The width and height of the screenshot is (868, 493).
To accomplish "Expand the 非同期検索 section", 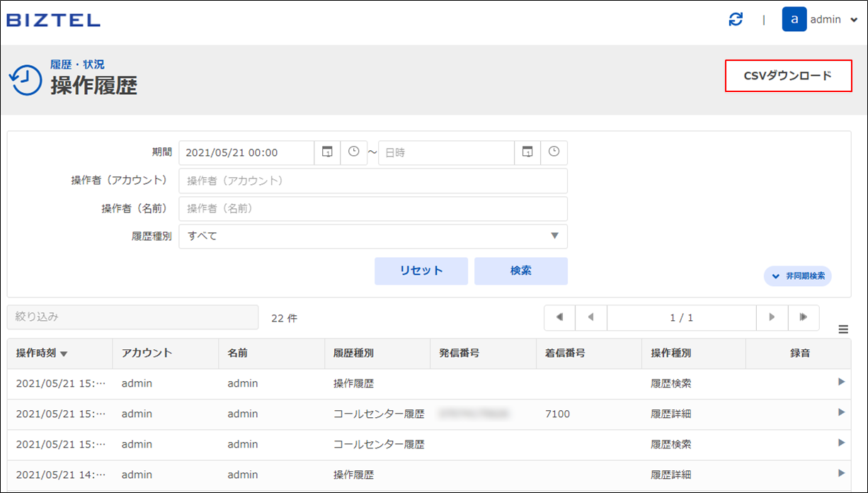I will pyautogui.click(x=798, y=276).
